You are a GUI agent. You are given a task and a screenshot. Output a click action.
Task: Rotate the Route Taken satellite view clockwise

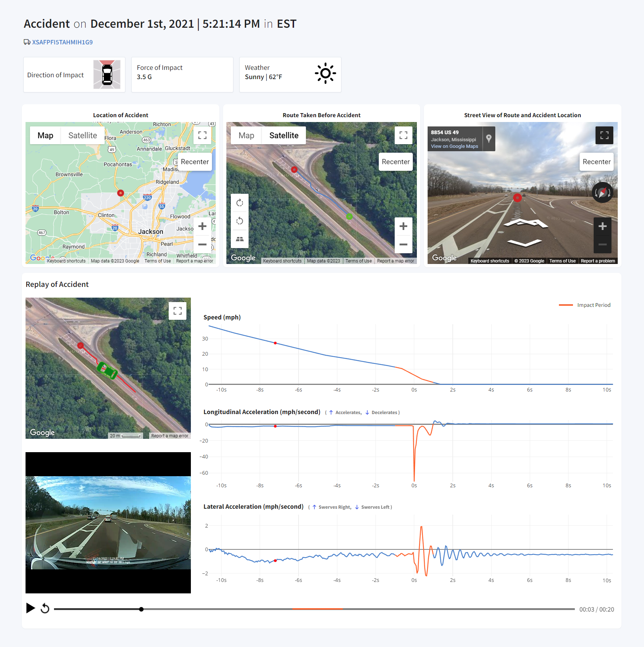[x=240, y=203]
